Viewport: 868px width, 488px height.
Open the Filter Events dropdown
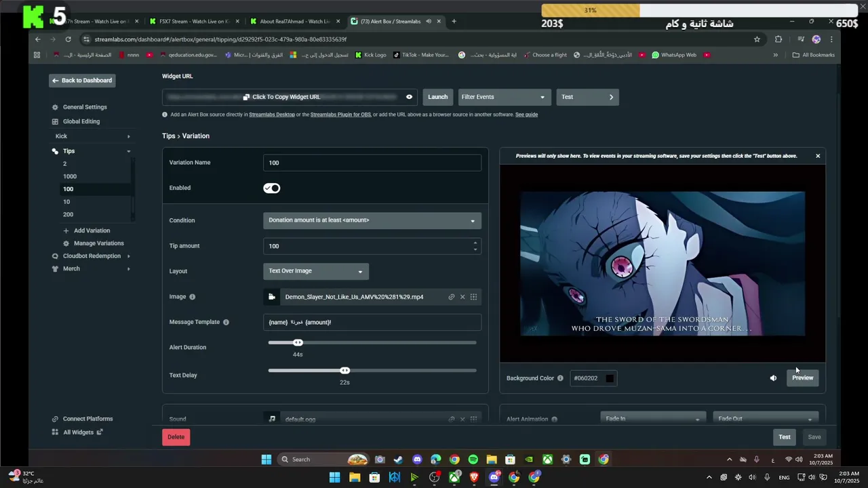coord(503,97)
